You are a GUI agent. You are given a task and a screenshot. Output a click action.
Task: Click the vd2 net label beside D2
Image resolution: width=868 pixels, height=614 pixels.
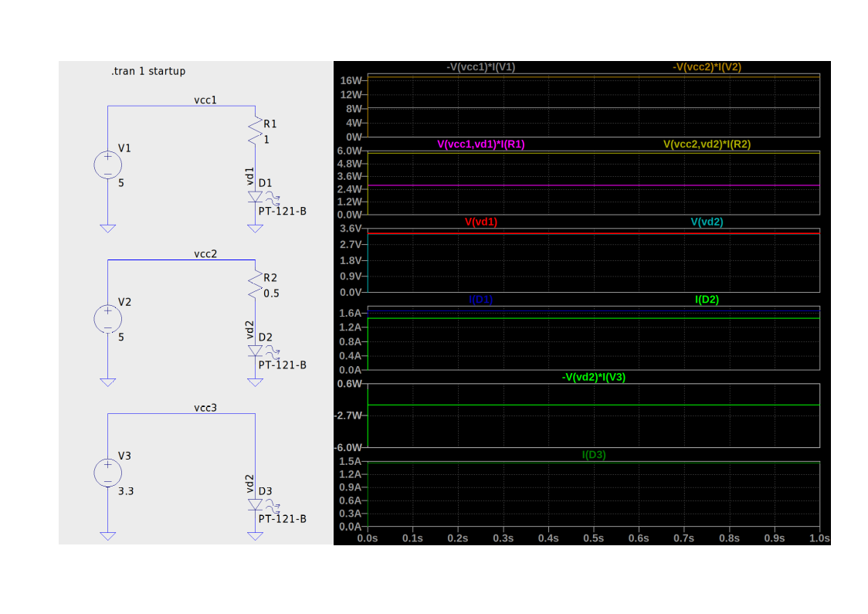(249, 330)
